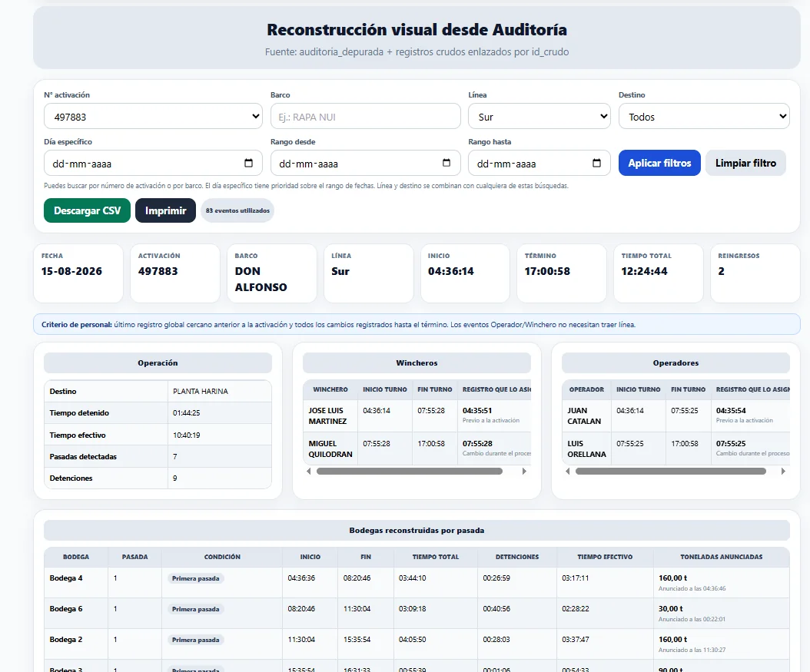Click Bodega 2 tiempo total 04:05:50
The height and width of the screenshot is (672, 810).
pos(412,640)
